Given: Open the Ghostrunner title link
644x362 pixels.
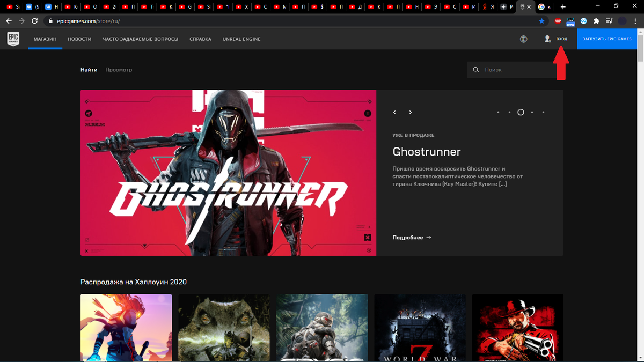Looking at the screenshot, I should coord(427,152).
